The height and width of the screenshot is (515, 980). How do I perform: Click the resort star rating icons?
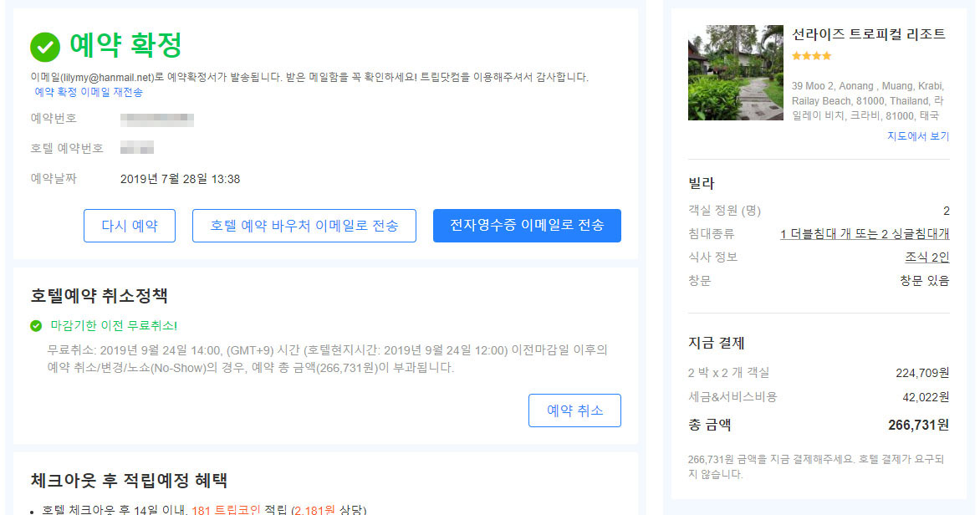pos(811,56)
